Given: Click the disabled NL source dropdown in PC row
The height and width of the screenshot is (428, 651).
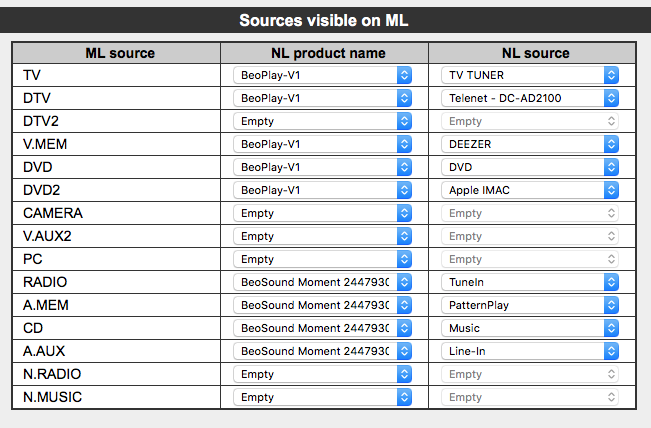Looking at the screenshot, I should (530, 259).
